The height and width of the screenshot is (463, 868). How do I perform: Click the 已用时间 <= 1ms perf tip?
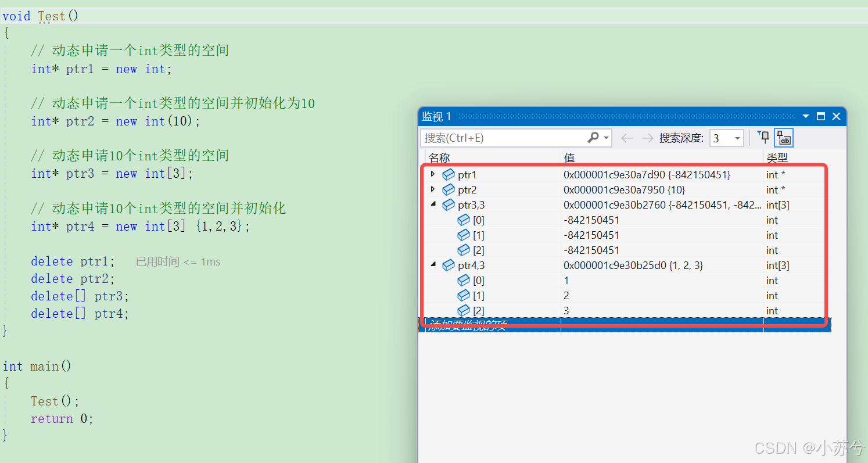coord(178,261)
